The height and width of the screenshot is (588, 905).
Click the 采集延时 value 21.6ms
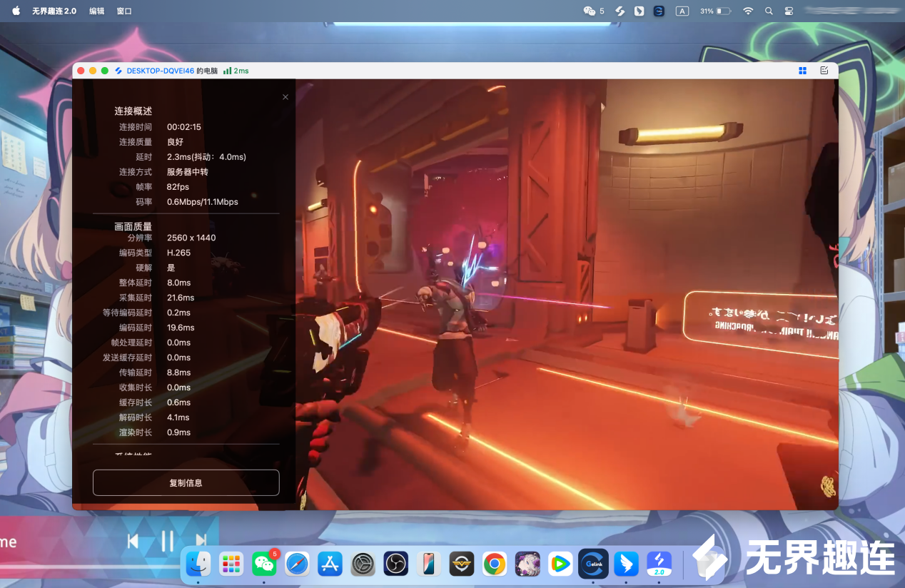[x=181, y=298]
